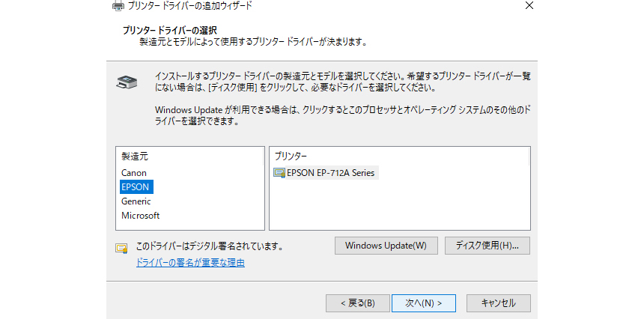The height and width of the screenshot is (319, 644).
Task: Click the プリンター list header
Action: click(291, 156)
